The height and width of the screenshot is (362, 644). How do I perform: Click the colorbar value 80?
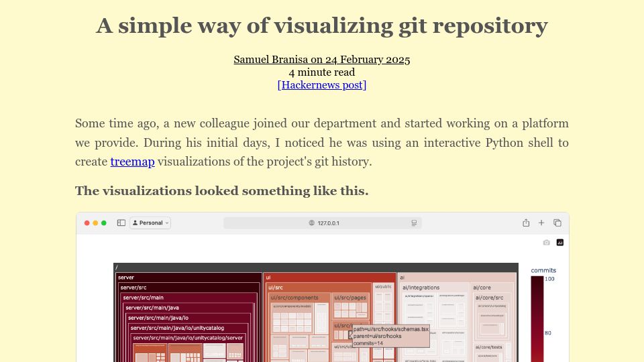click(548, 333)
